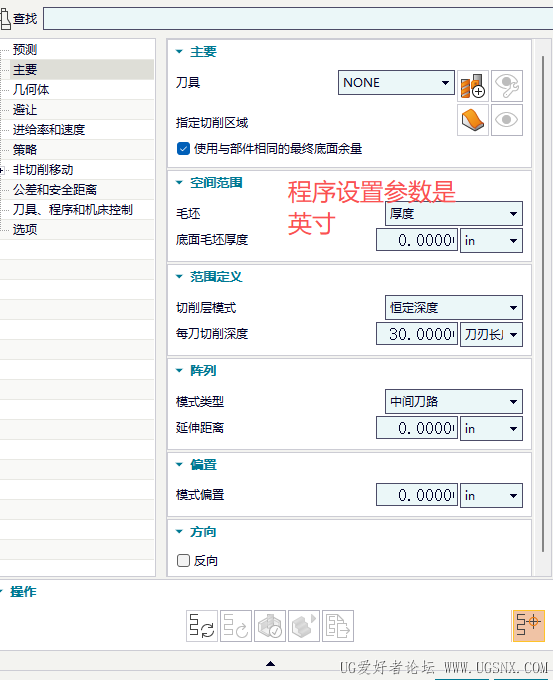This screenshot has width=553, height=680.
Task: Click the create new tool icon
Action: [473, 86]
